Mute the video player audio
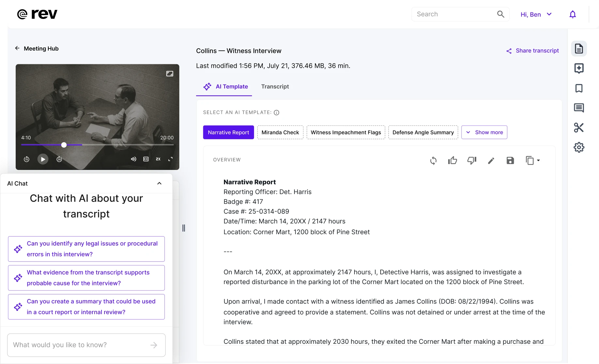599x364 pixels. [133, 159]
